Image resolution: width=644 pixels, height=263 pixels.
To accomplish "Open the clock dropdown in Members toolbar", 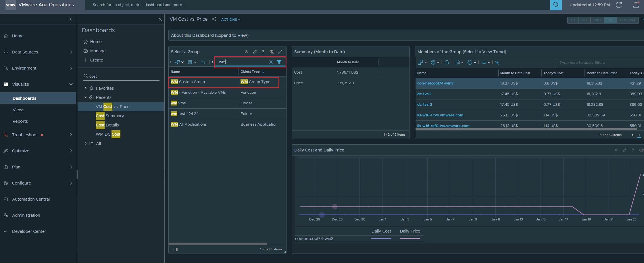I will pos(472,62).
